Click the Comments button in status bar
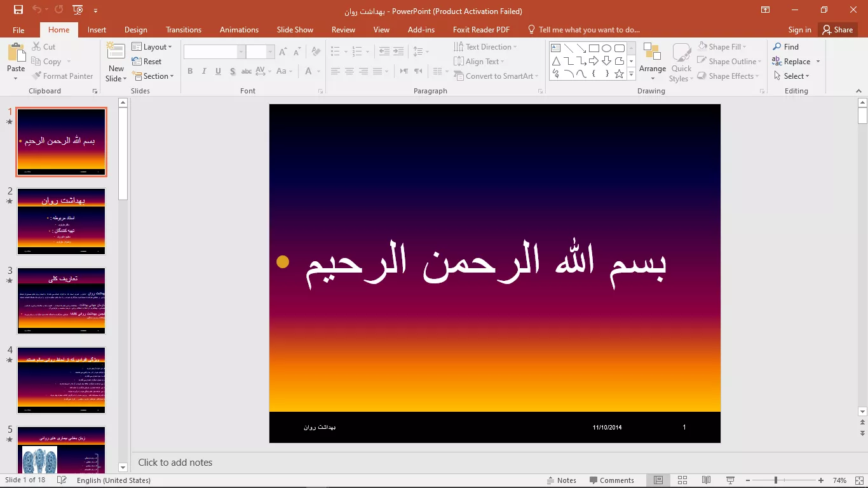The image size is (868, 488). click(x=612, y=480)
